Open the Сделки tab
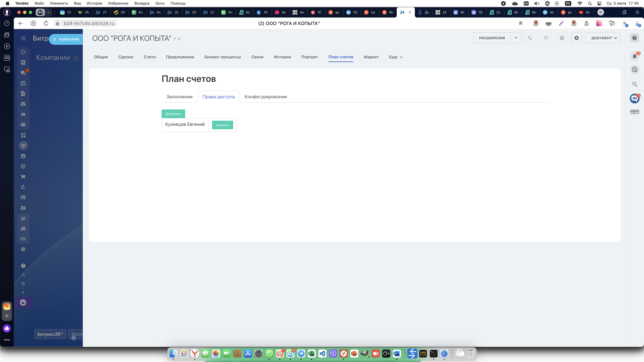644x362 pixels. (x=126, y=57)
